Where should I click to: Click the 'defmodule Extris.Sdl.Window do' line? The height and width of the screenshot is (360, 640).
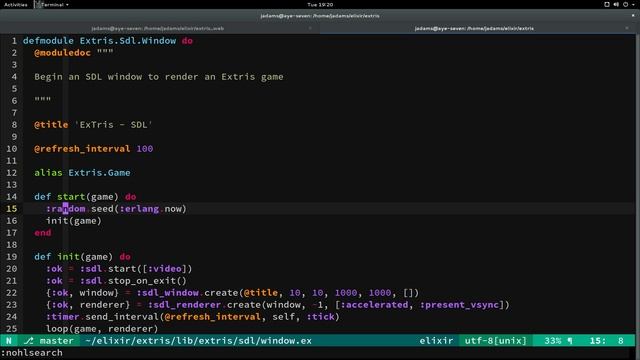108,41
